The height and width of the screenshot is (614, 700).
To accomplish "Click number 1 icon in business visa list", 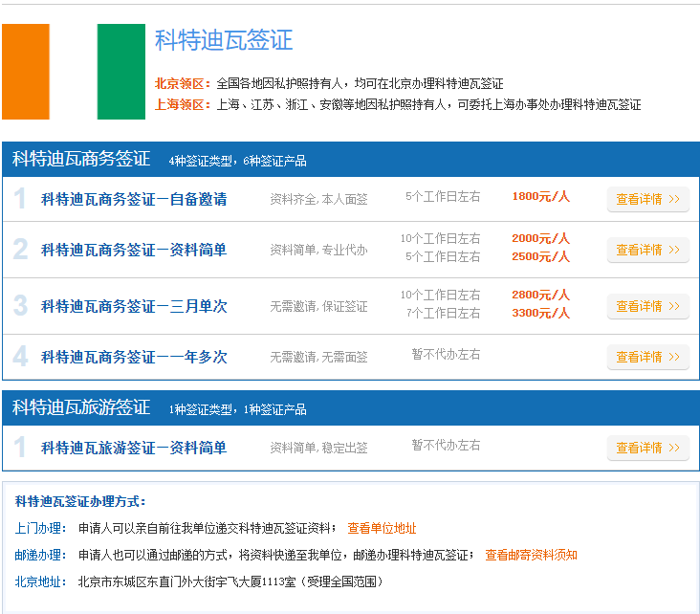I will click(20, 199).
